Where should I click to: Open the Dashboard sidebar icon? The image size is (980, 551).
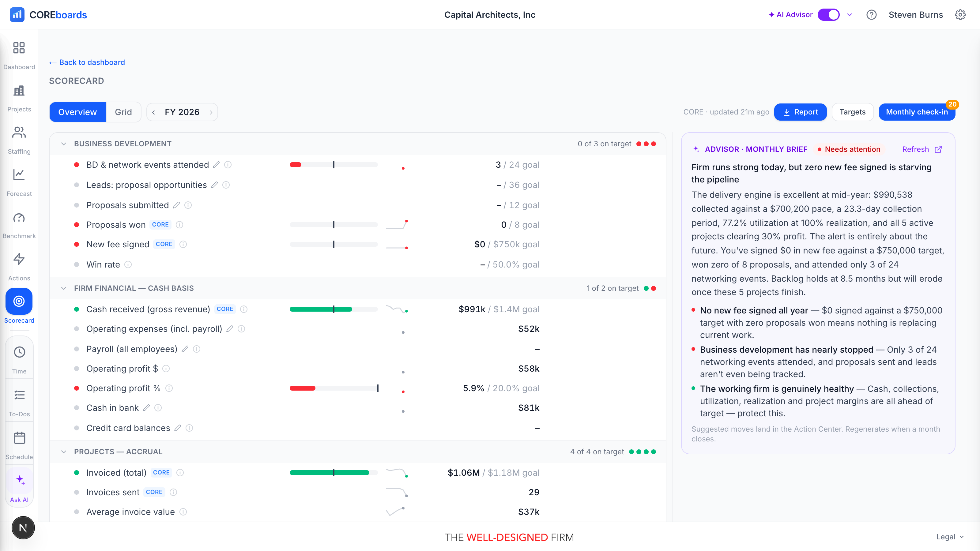pyautogui.click(x=19, y=48)
